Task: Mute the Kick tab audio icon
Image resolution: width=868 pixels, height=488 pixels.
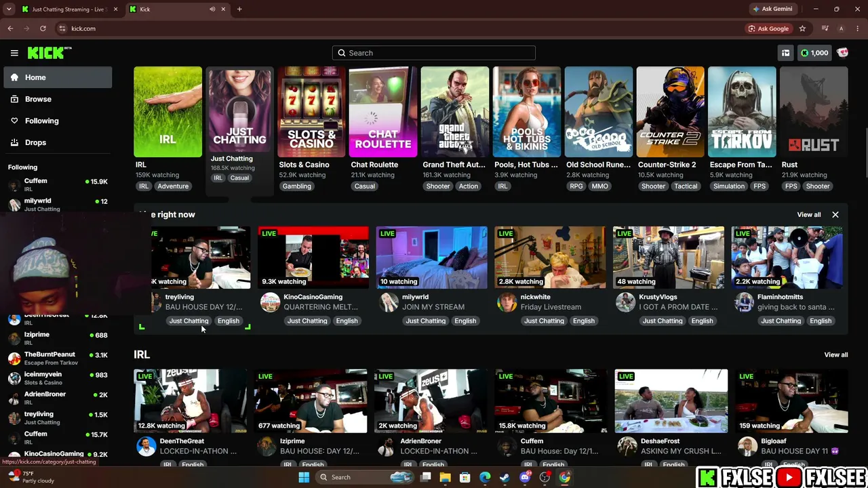Action: (x=212, y=9)
